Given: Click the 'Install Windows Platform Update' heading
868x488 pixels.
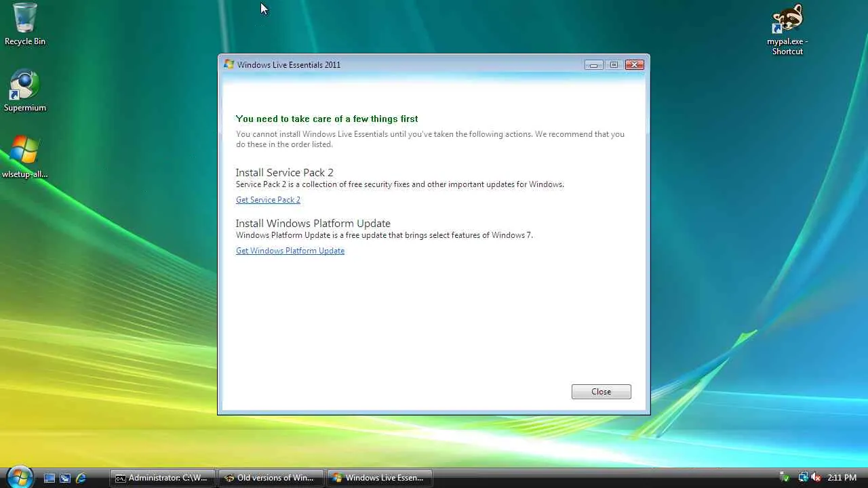Looking at the screenshot, I should click(313, 224).
